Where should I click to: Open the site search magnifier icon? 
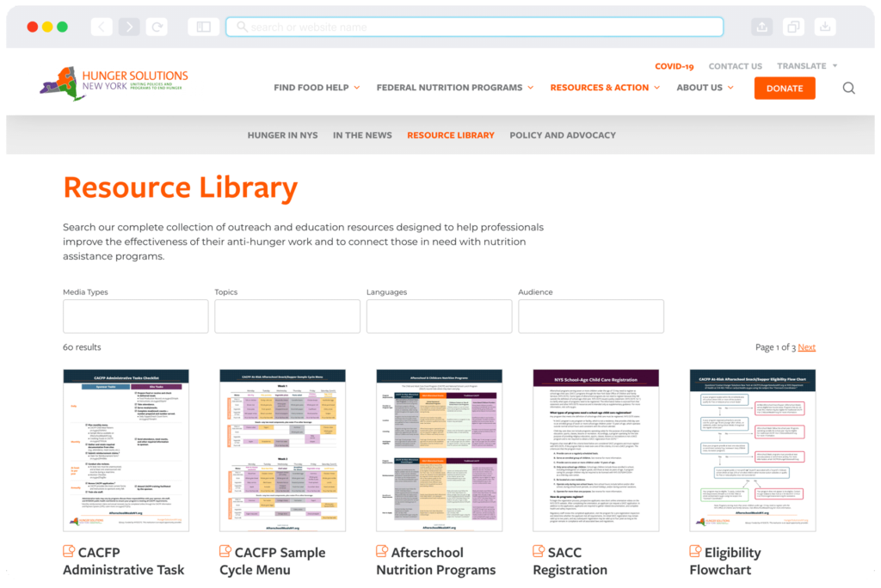point(848,88)
